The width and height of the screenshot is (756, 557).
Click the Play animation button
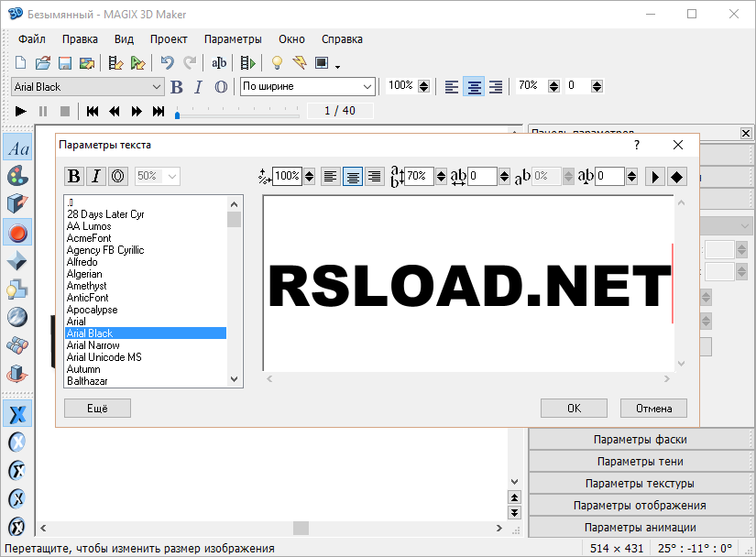pyautogui.click(x=21, y=111)
